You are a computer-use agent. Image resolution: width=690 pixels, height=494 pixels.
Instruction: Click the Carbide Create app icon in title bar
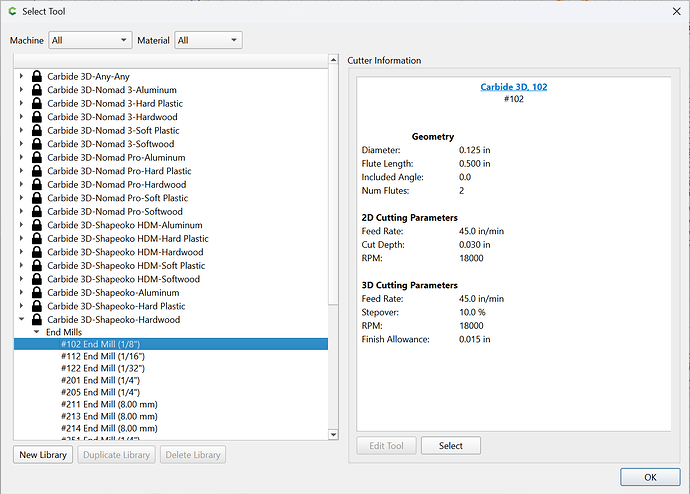coord(12,11)
